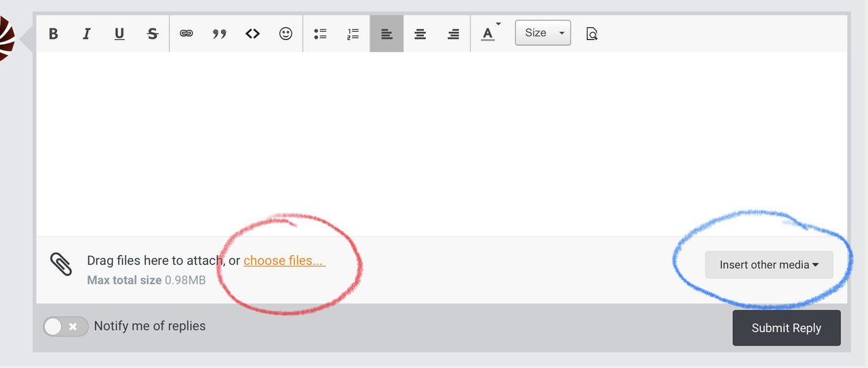868x368 pixels.
Task: Toggle underline text style
Action: coord(119,34)
